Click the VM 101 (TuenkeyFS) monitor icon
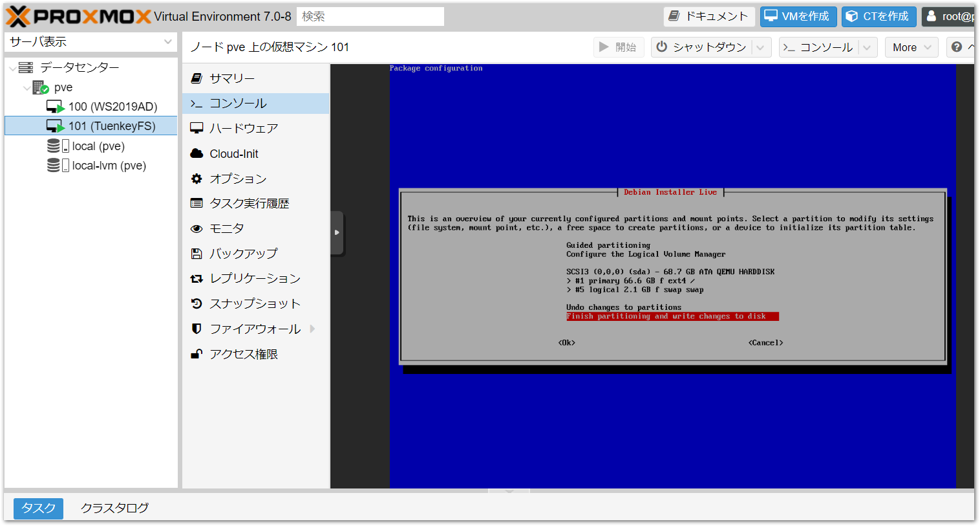 (56, 126)
